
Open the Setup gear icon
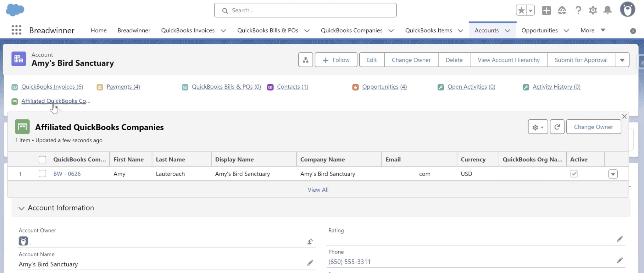(593, 10)
